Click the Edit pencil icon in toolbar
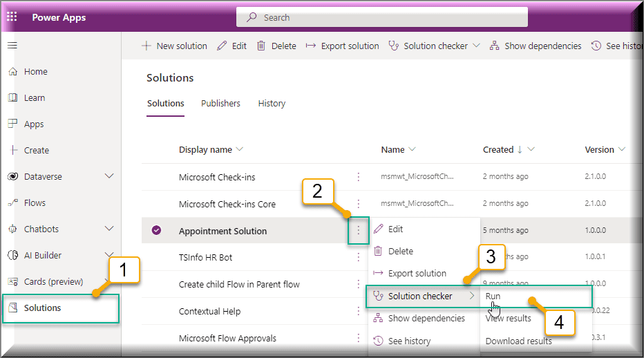Image resolution: width=644 pixels, height=358 pixels. tap(222, 46)
